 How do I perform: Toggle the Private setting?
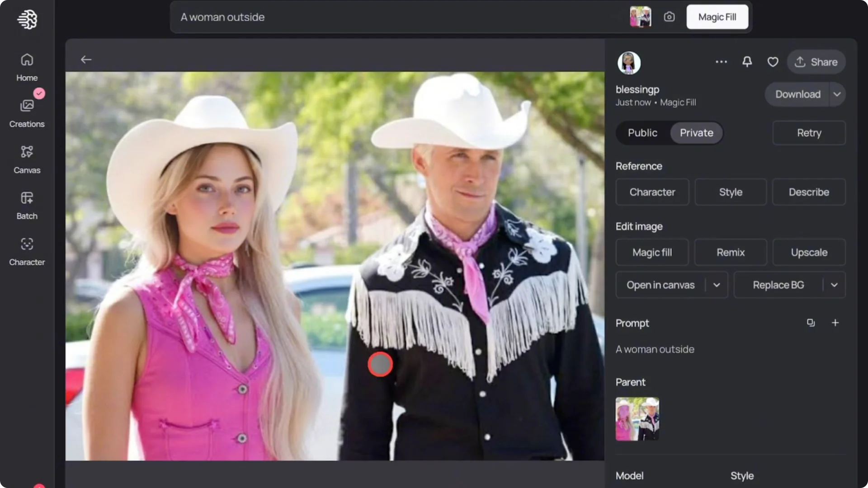tap(696, 132)
